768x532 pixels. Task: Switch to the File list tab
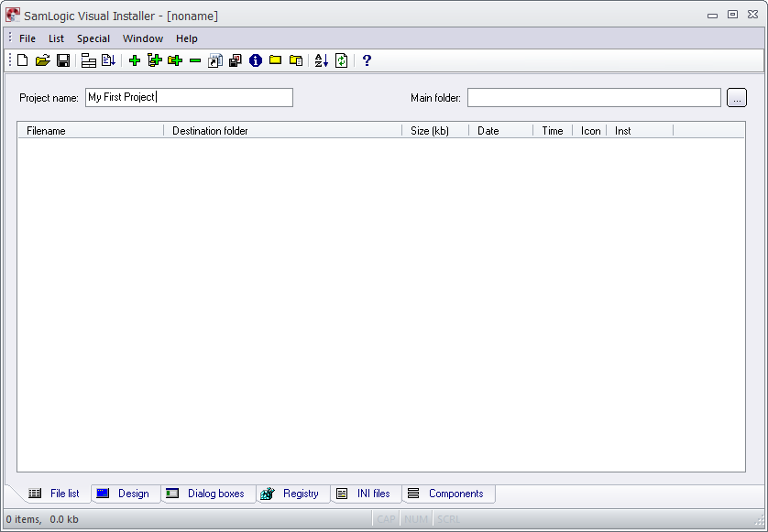[x=54, y=494]
